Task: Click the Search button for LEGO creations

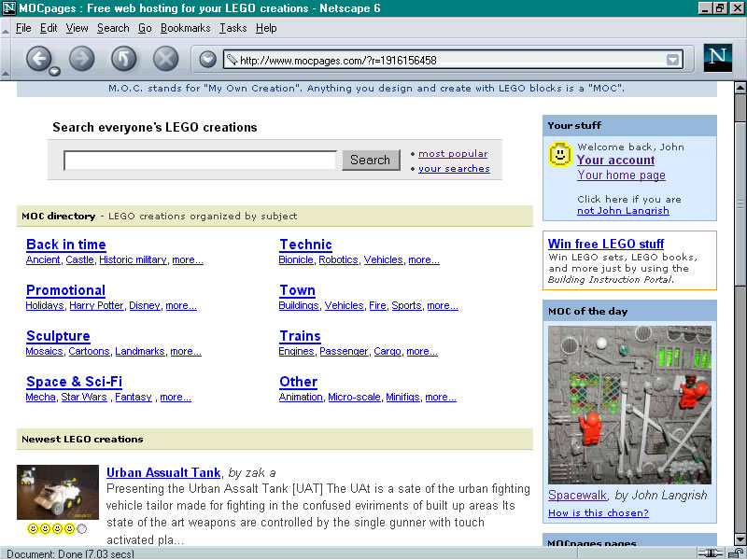Action: click(371, 160)
